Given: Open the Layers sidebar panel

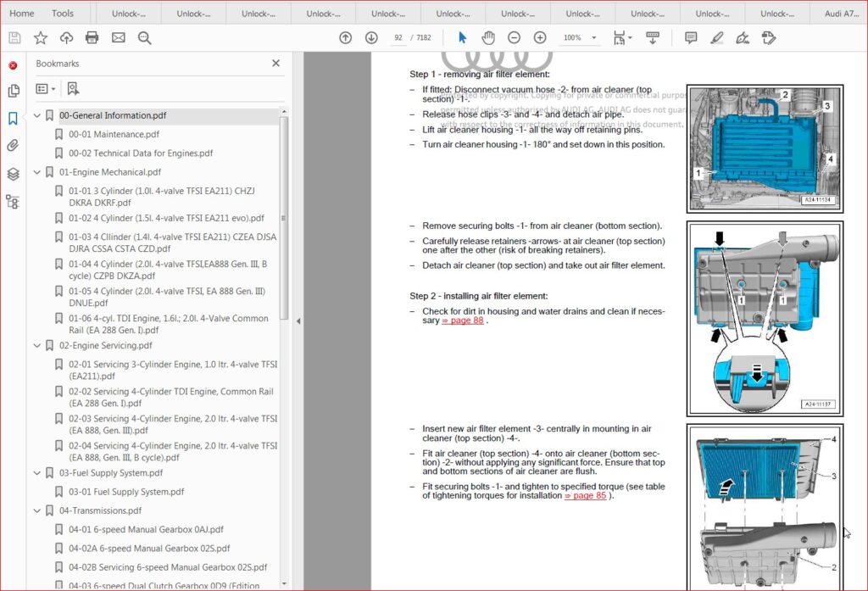Looking at the screenshot, I should click(x=14, y=174).
